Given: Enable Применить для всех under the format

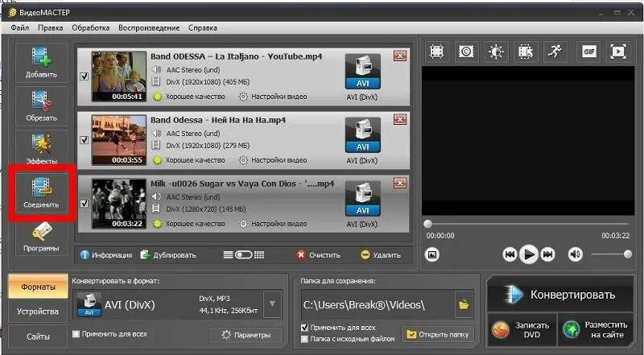Looking at the screenshot, I should pos(76,334).
